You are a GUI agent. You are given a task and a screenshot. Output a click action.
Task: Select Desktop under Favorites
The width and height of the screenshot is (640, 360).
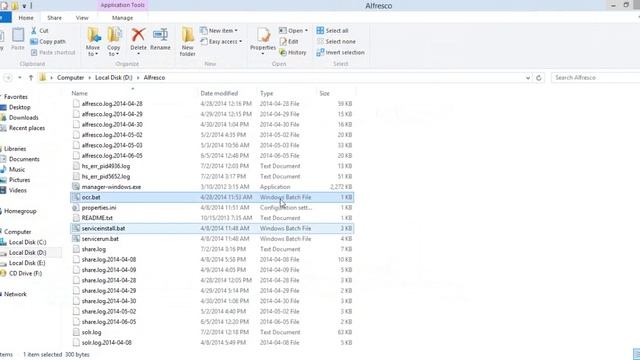click(x=20, y=107)
